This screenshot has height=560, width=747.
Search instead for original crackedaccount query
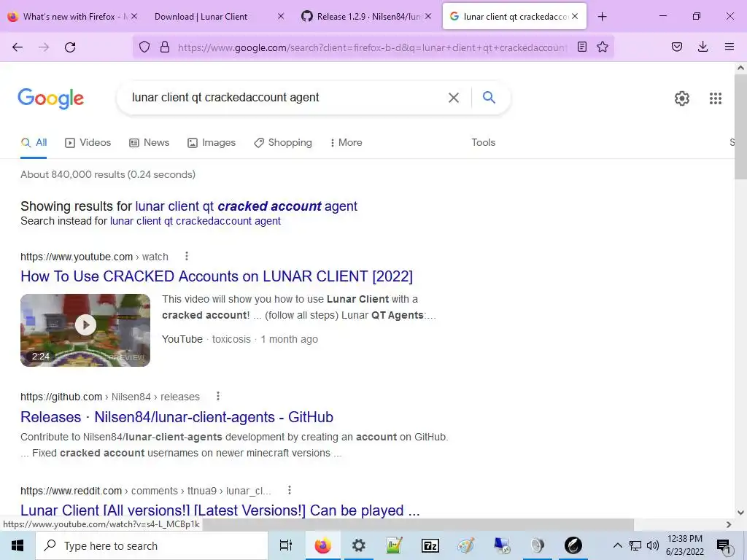196,221
